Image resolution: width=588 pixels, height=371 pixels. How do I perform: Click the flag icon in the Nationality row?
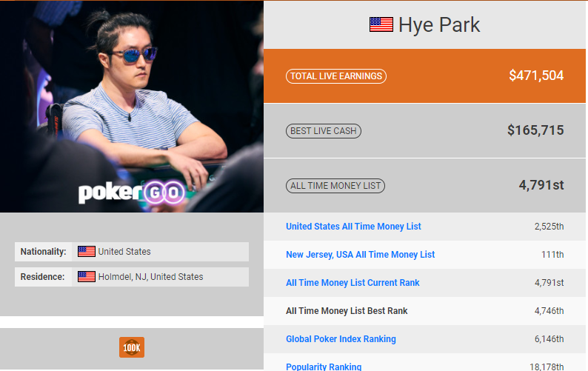pos(87,252)
